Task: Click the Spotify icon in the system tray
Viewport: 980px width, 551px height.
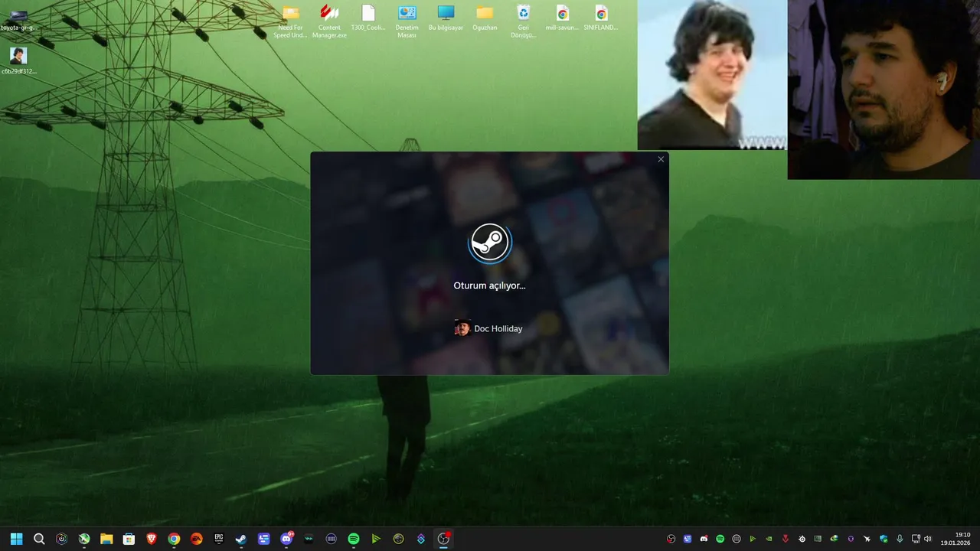Action: tap(720, 539)
